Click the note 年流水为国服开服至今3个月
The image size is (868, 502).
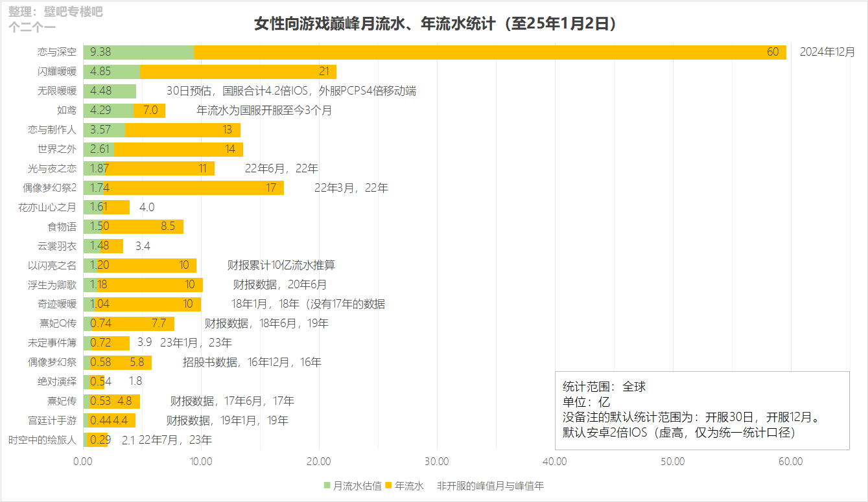[264, 111]
